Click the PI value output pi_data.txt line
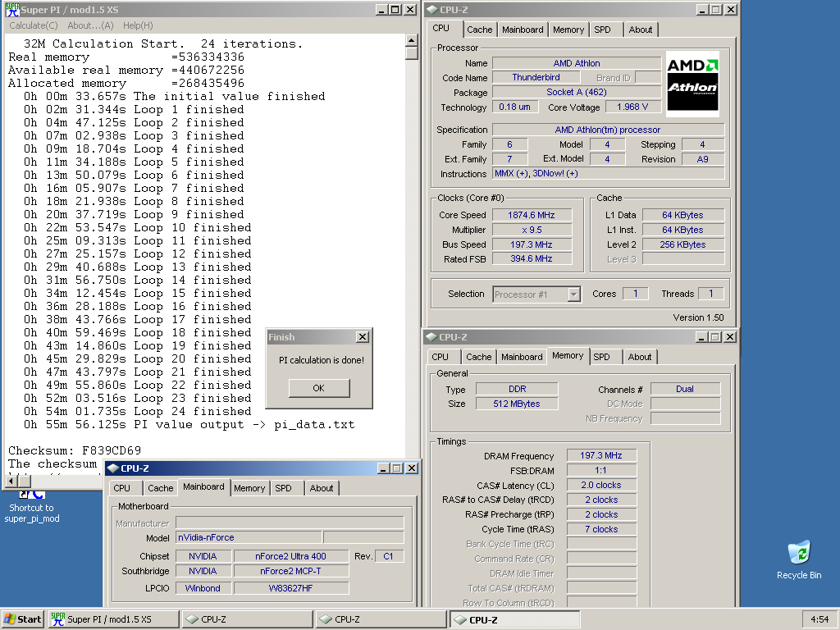Viewport: 840px width, 630px height. 189,425
